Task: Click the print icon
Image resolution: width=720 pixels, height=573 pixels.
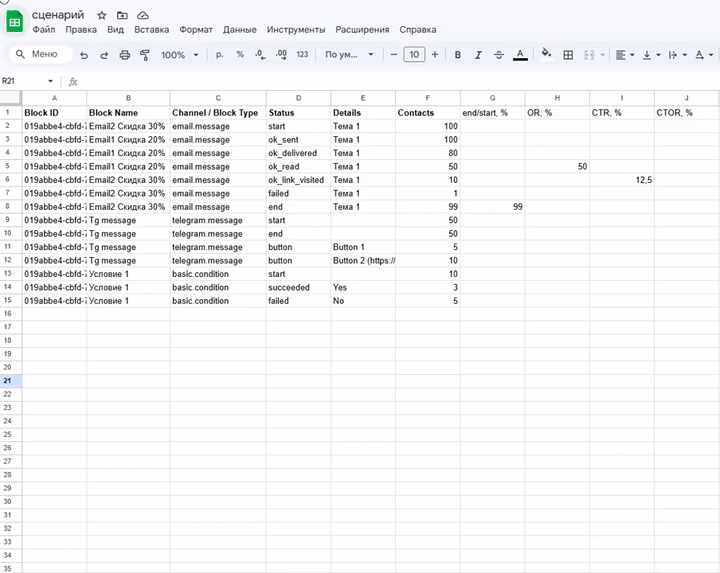Action: tap(124, 55)
